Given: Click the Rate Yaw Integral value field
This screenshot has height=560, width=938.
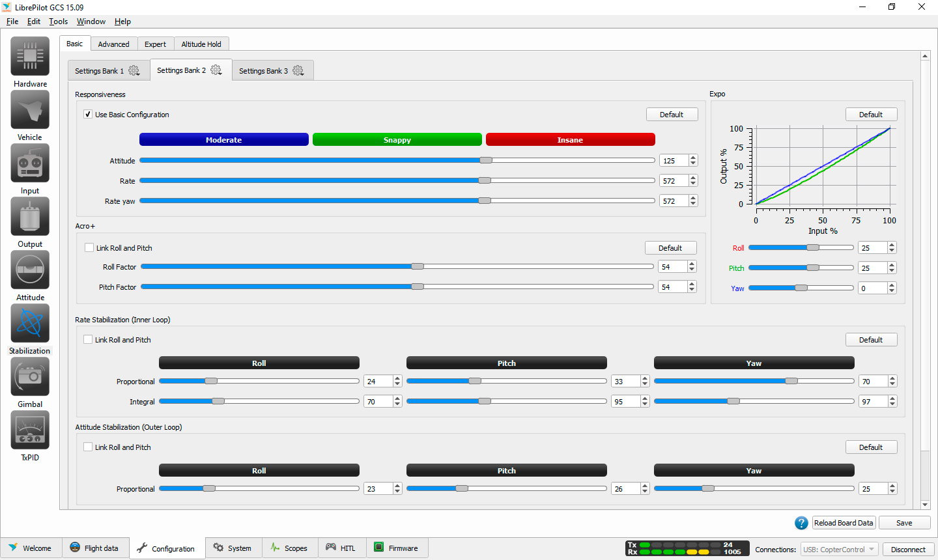Looking at the screenshot, I should click(873, 401).
